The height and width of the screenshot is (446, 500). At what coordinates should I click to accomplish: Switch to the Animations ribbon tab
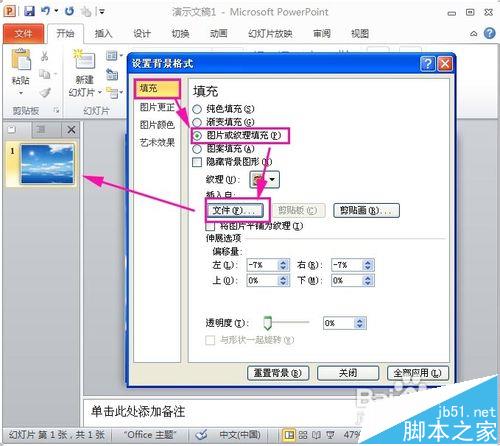219,34
